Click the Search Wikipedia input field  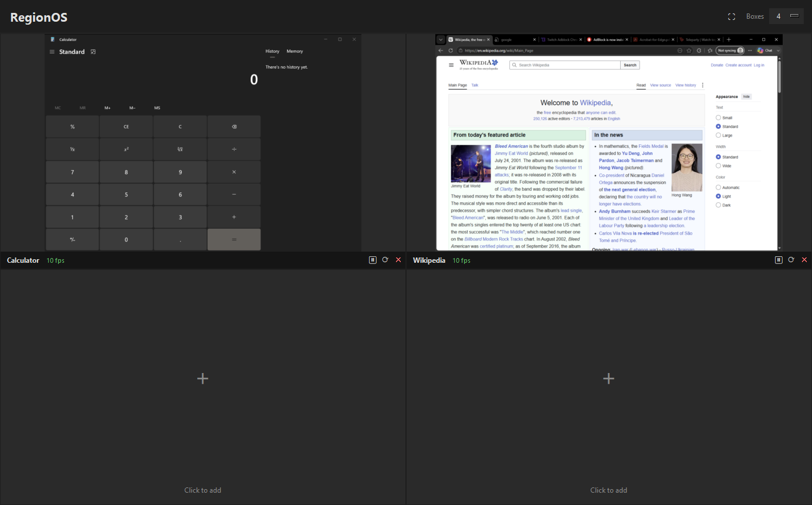(565, 65)
